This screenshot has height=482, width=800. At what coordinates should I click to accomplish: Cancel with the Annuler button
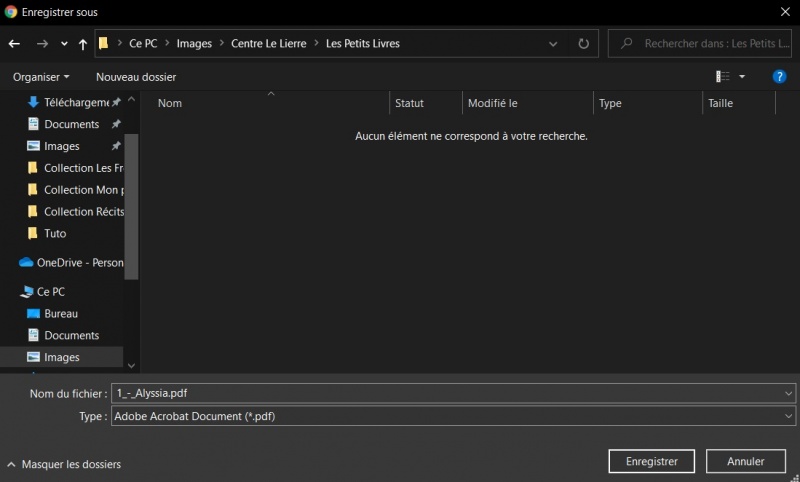745,461
